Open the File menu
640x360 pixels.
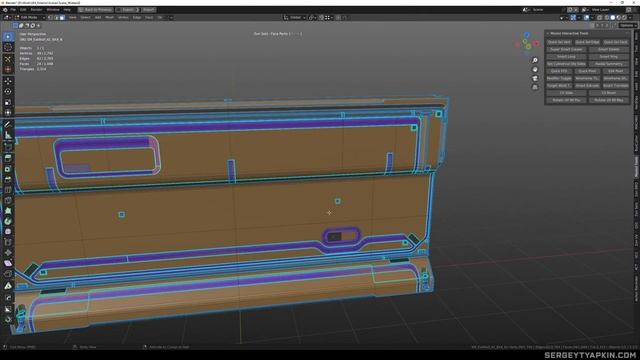point(13,10)
